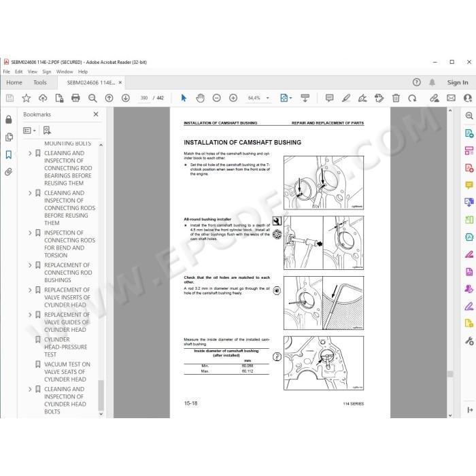476x476 pixels.
Task: Collapse the right tools pane arrow
Action: click(x=470, y=410)
